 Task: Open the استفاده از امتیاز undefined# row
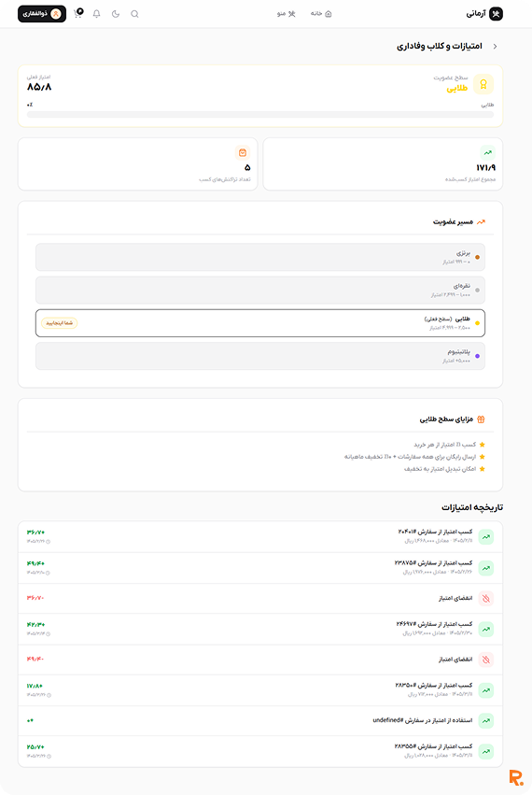pyautogui.click(x=260, y=721)
